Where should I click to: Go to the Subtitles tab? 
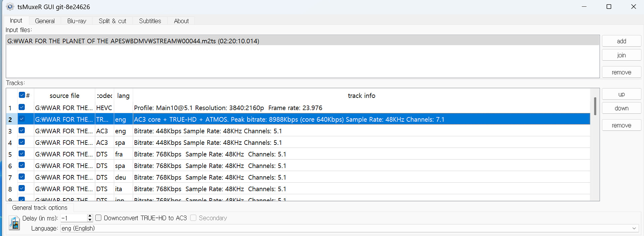tap(150, 21)
